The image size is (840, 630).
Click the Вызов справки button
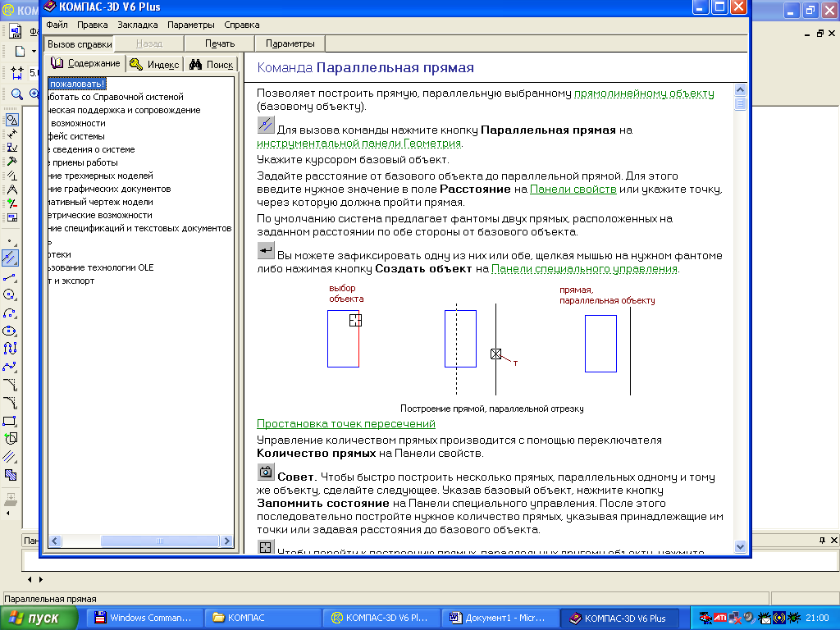[80, 44]
